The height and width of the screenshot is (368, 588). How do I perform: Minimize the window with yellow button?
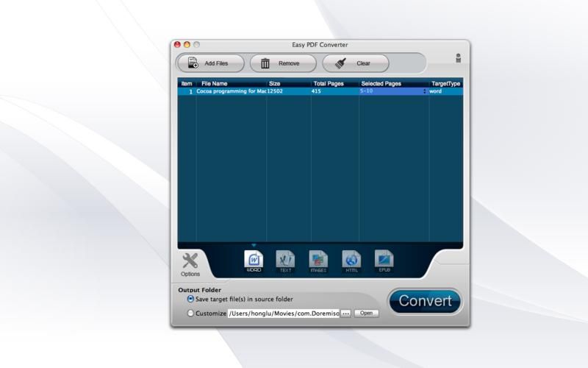pyautogui.click(x=187, y=45)
